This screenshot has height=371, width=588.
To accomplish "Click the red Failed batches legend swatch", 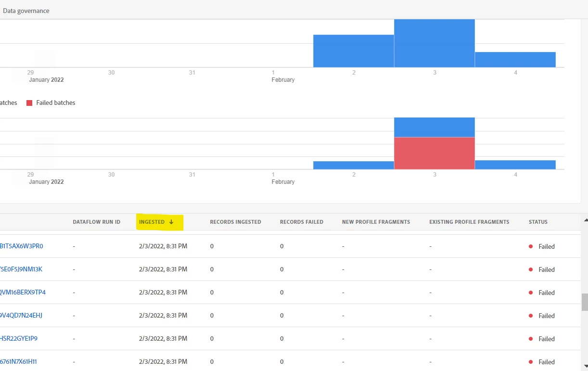I will pyautogui.click(x=29, y=102).
